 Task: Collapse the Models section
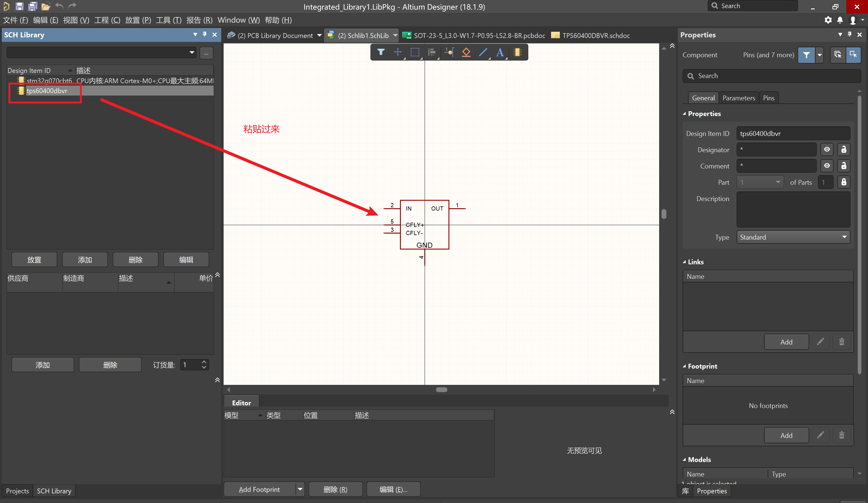pyautogui.click(x=684, y=460)
